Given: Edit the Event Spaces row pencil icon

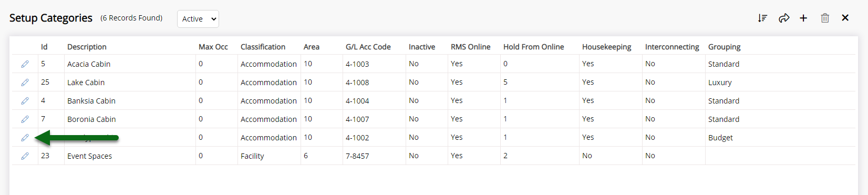Looking at the screenshot, I should pyautogui.click(x=25, y=156).
